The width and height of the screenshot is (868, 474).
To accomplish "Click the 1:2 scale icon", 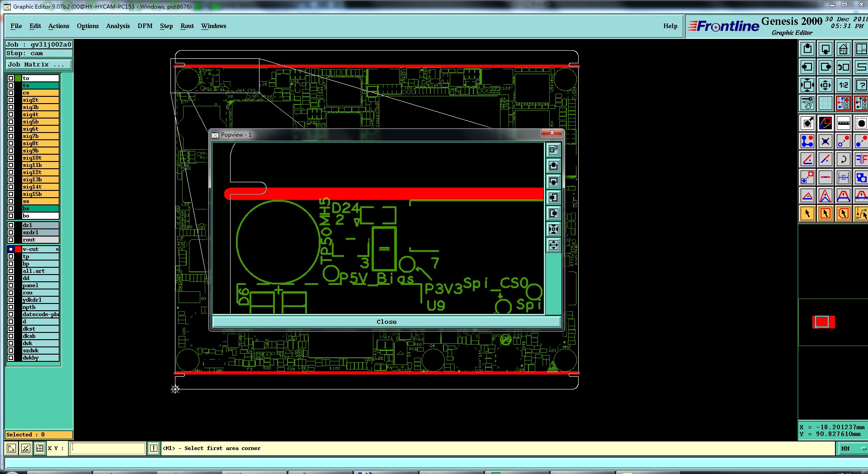I will [844, 85].
